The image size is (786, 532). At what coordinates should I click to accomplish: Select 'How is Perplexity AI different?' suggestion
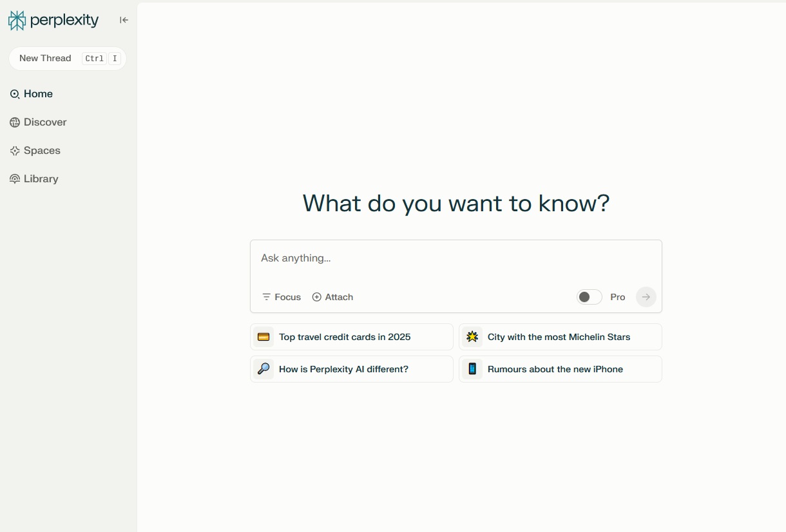352,369
